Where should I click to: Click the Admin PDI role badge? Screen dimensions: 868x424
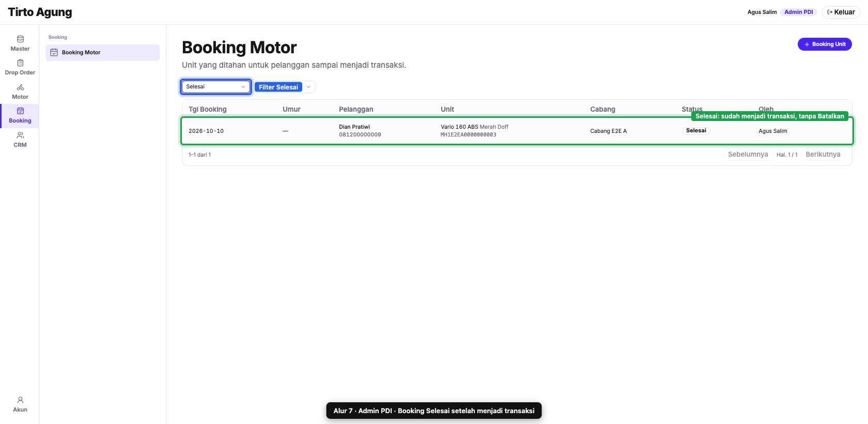click(799, 12)
